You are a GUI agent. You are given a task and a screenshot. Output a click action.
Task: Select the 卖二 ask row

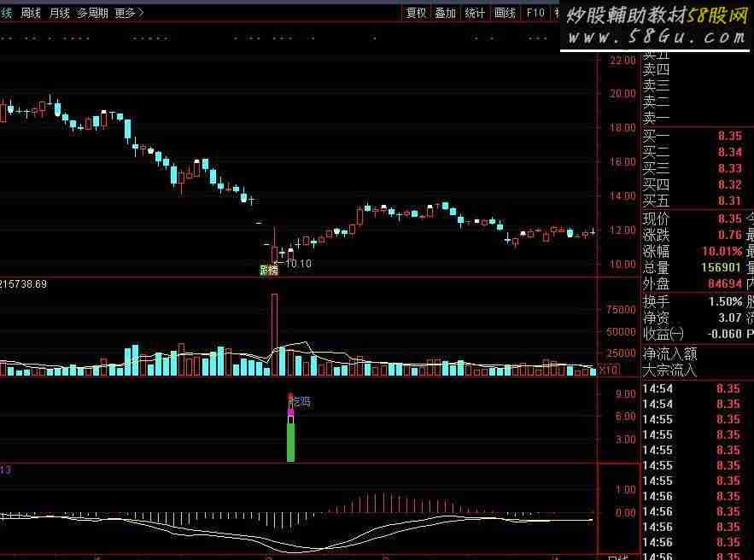click(x=656, y=102)
